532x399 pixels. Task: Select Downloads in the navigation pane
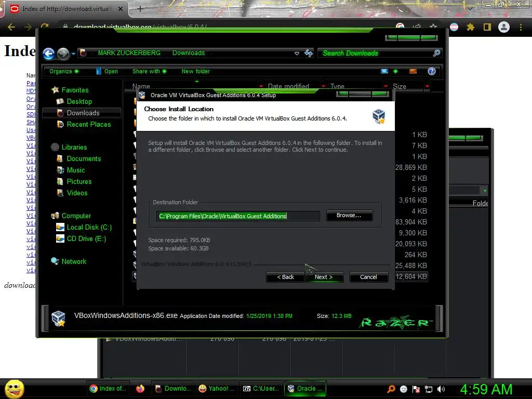click(83, 113)
